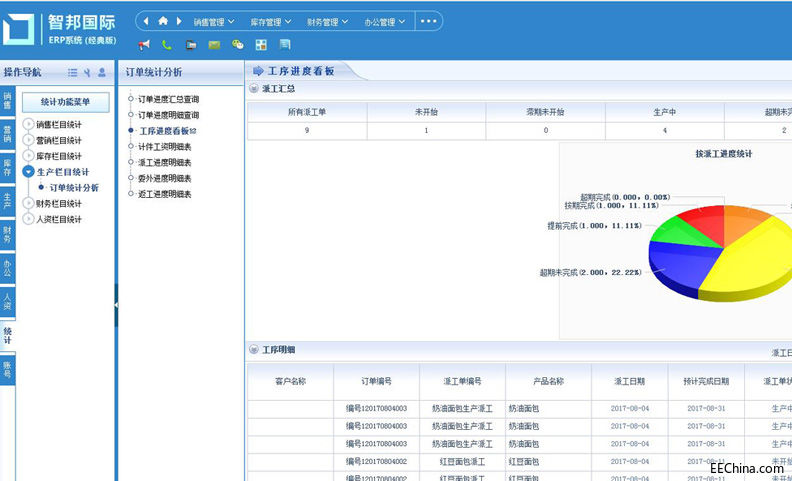Open the green phone icon in toolbar
Screen dimensions: 792x481
pos(167,45)
